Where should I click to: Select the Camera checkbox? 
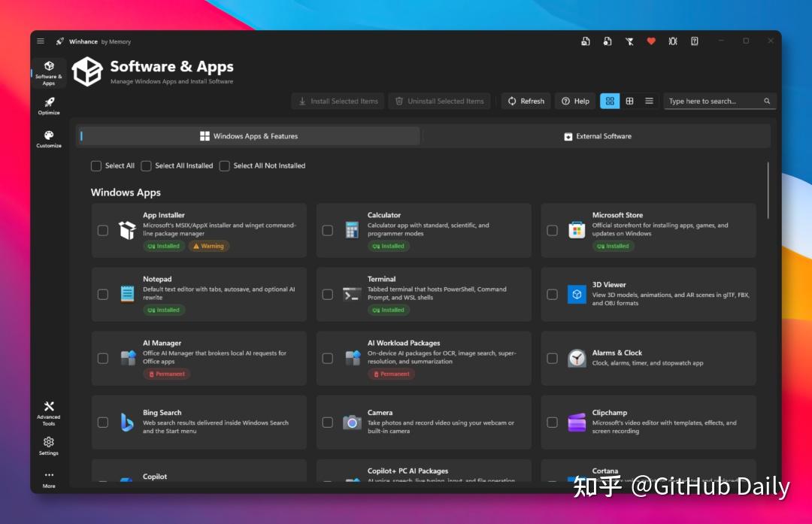[328, 423]
